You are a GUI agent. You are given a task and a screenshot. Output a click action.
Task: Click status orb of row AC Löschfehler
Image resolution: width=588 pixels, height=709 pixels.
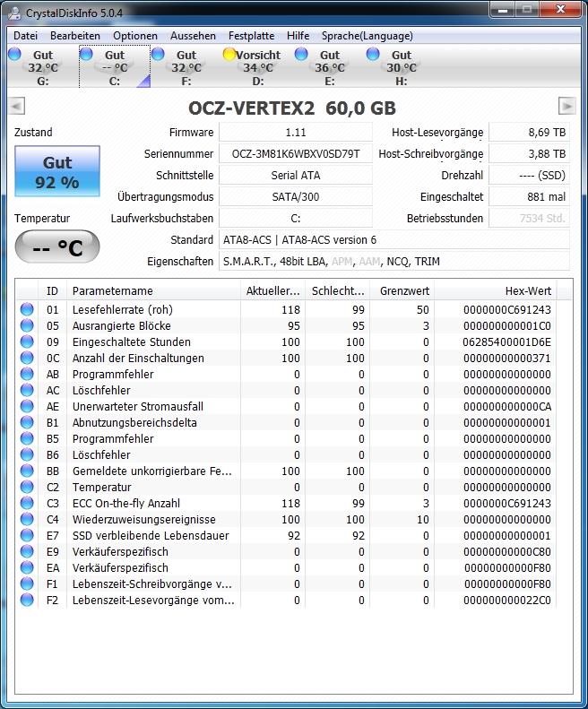point(27,390)
